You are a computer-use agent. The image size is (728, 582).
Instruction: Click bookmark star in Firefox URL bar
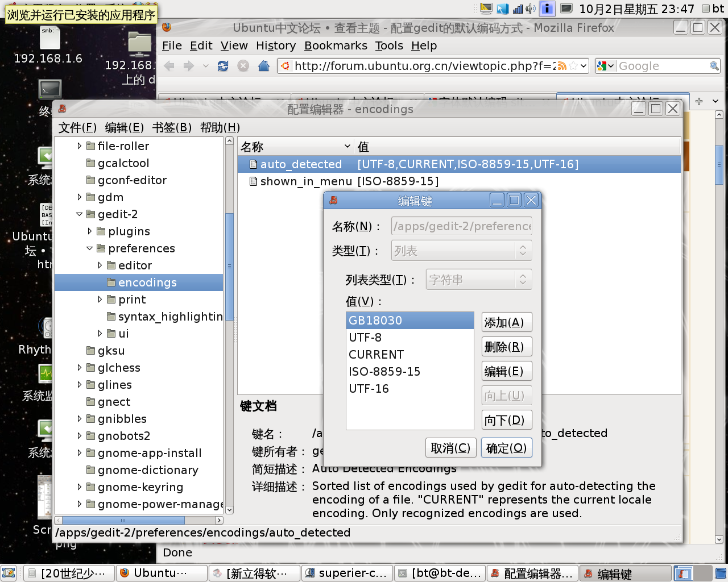pyautogui.click(x=573, y=66)
